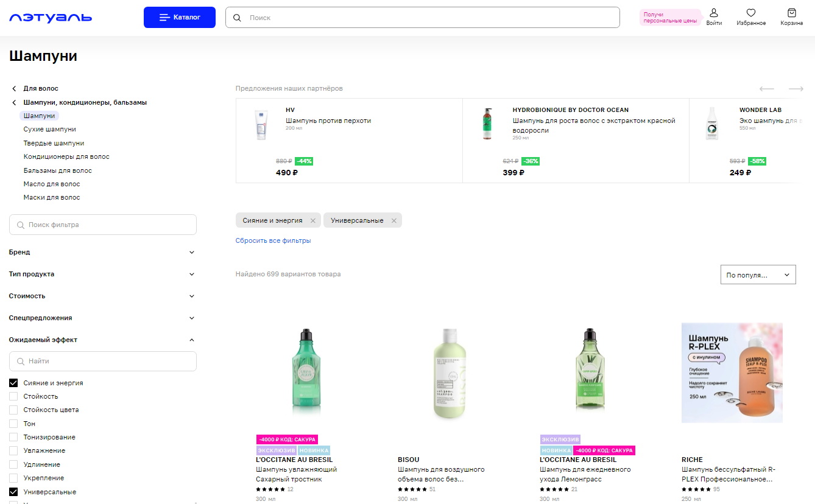Check the Стойкость checkbox

(x=13, y=396)
